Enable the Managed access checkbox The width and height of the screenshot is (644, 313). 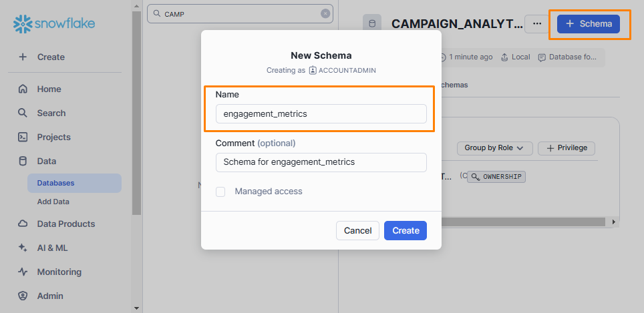point(220,192)
